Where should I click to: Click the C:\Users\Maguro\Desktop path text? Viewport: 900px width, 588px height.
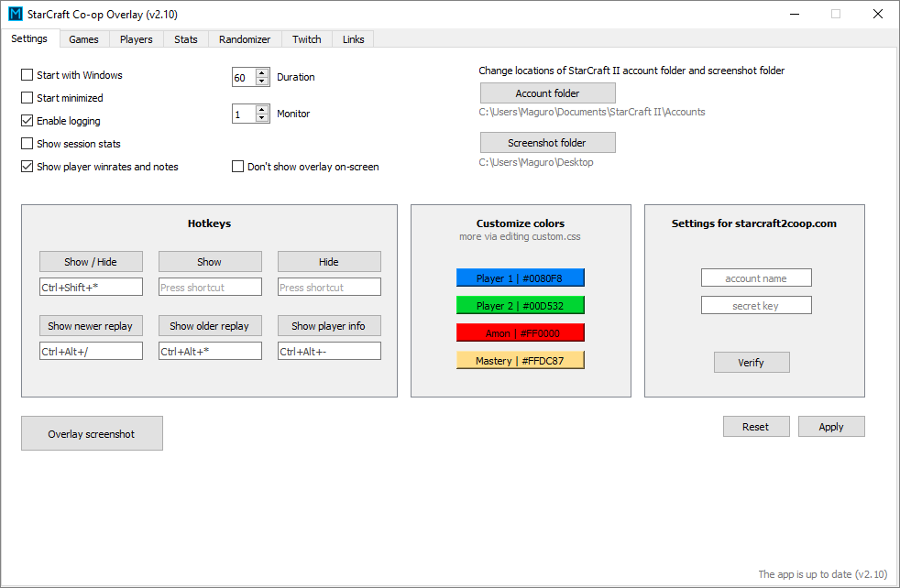(x=536, y=162)
